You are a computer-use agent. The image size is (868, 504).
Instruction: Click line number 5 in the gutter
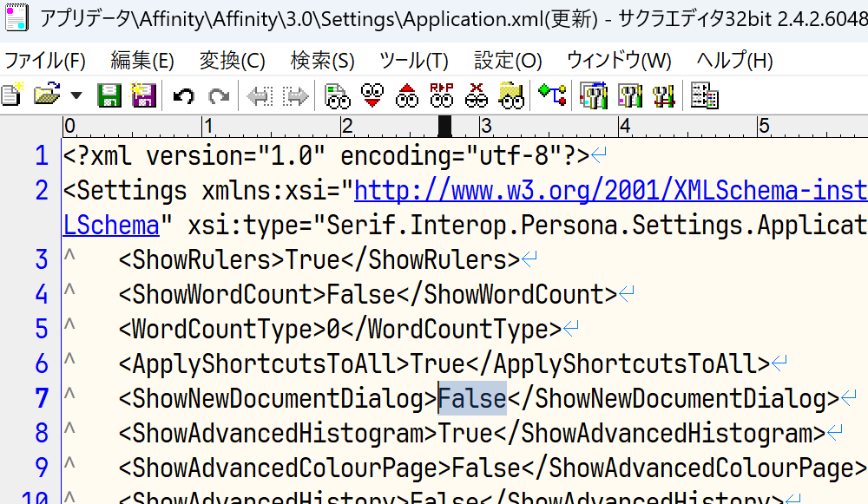42,330
